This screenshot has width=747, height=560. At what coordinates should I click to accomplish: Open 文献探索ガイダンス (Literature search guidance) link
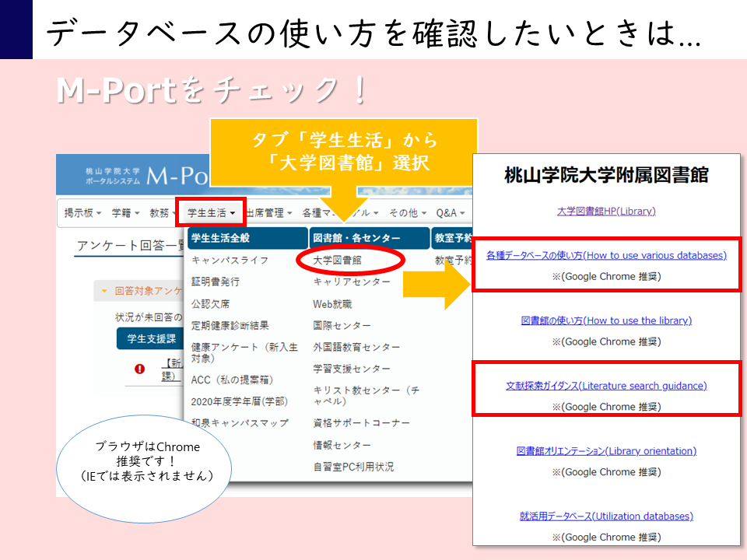pyautogui.click(x=606, y=386)
